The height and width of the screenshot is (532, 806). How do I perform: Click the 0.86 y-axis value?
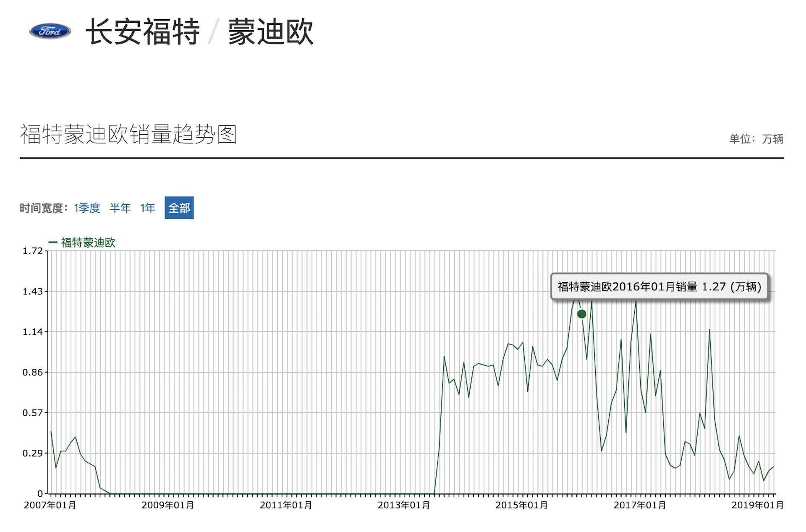[x=33, y=372]
